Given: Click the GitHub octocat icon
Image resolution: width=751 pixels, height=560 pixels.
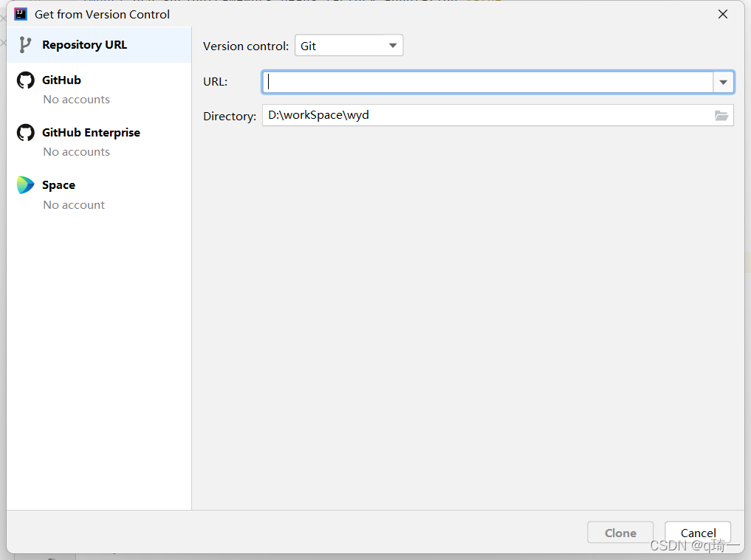Looking at the screenshot, I should (x=25, y=80).
